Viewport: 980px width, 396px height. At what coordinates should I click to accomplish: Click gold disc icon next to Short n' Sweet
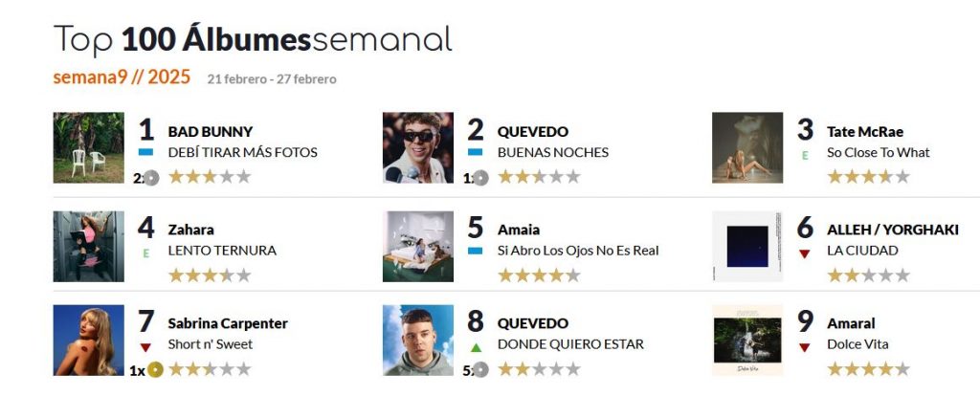(155, 369)
